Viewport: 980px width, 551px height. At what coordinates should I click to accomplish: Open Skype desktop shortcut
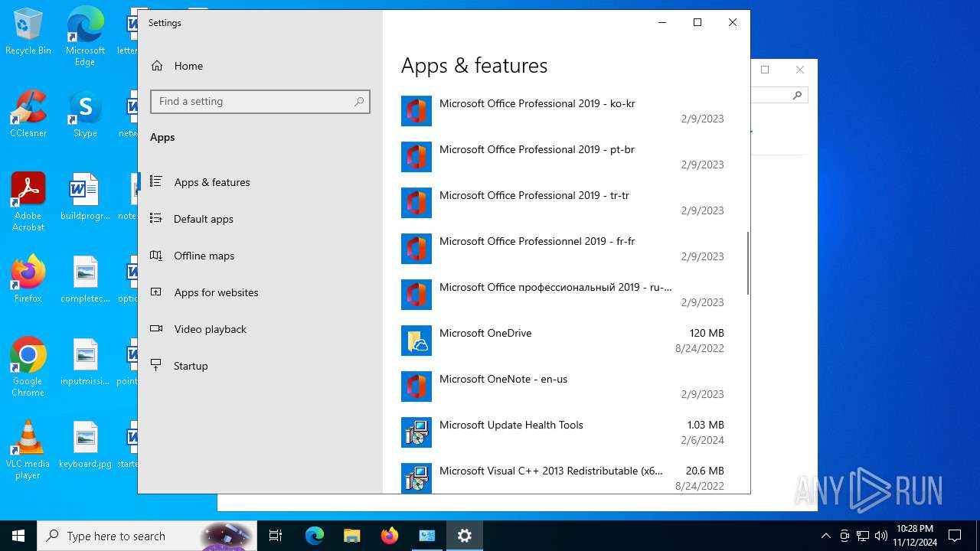point(85,115)
